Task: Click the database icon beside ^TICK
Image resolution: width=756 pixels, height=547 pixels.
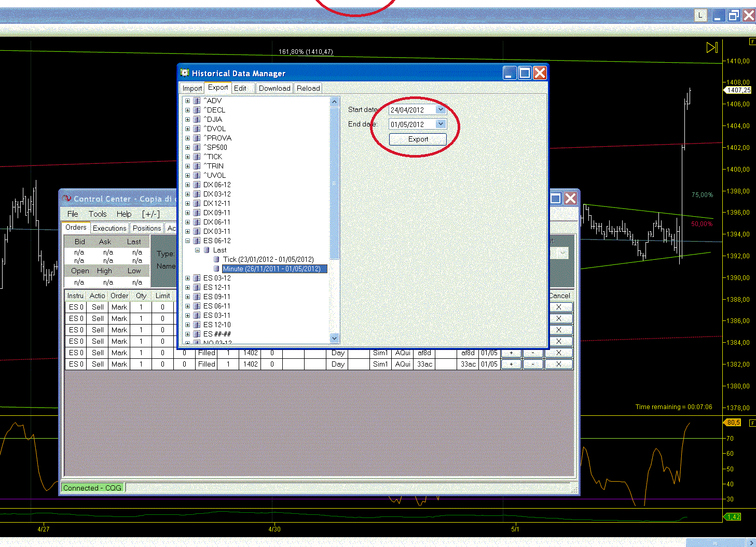Action: pyautogui.click(x=197, y=157)
